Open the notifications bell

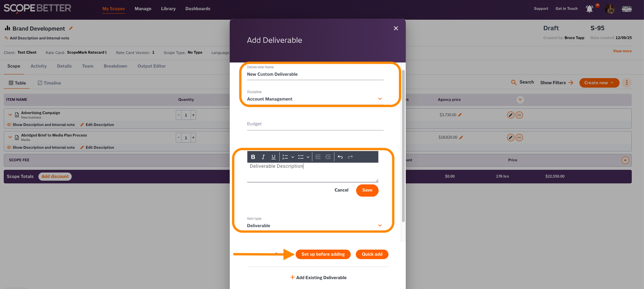click(590, 9)
